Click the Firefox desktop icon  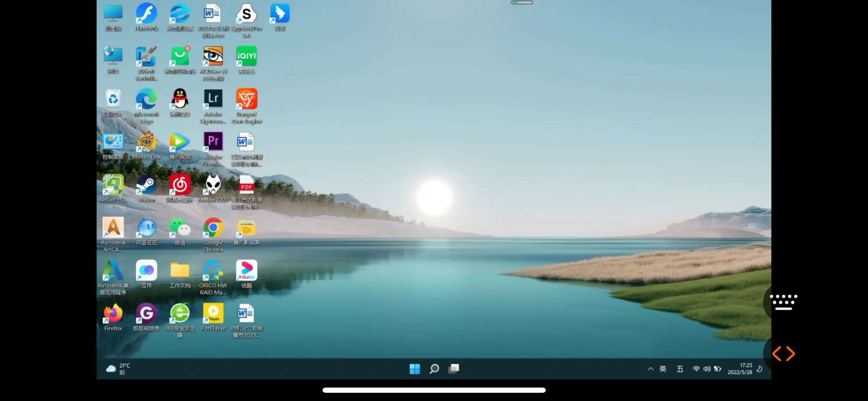[113, 314]
